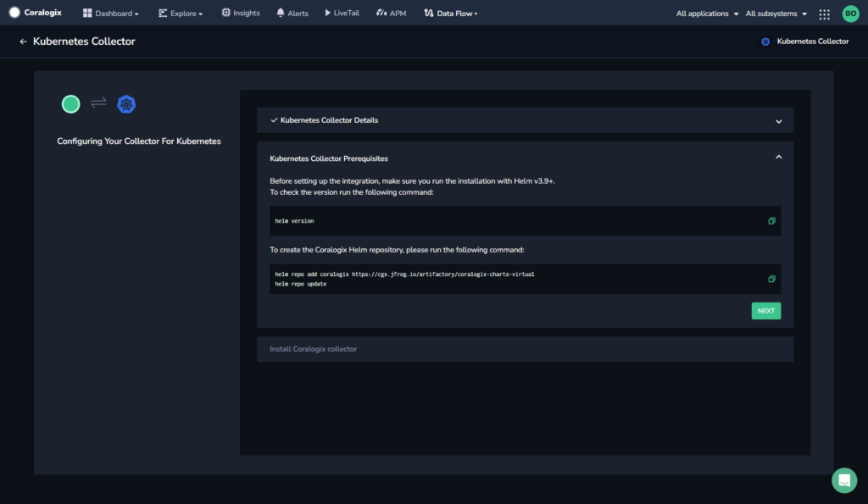Image resolution: width=868 pixels, height=504 pixels.
Task: Click the Alerts bell icon
Action: point(281,12)
